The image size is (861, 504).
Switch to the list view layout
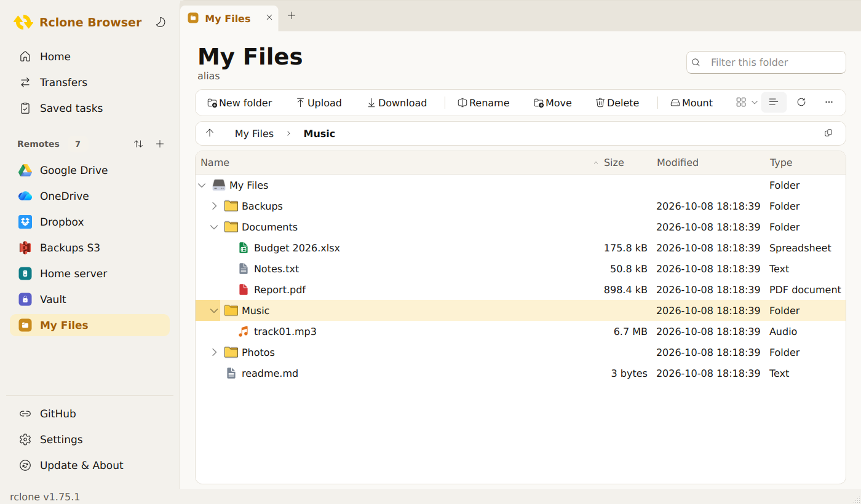774,103
